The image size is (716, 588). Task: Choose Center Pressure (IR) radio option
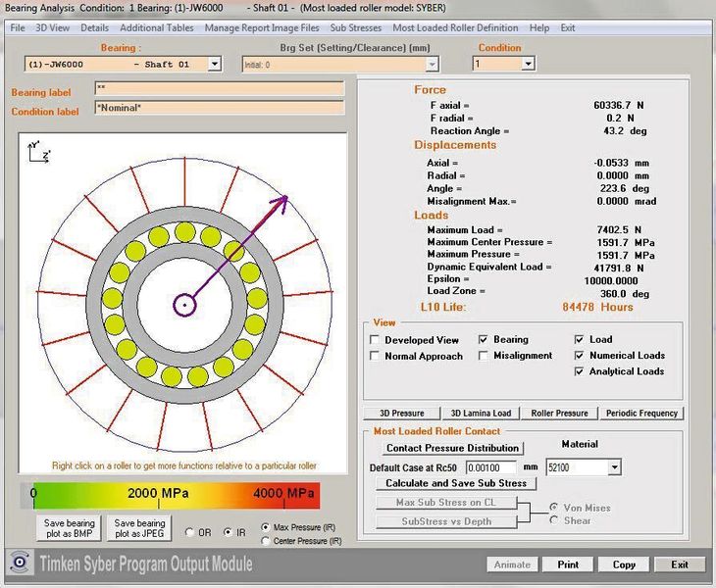coord(266,541)
